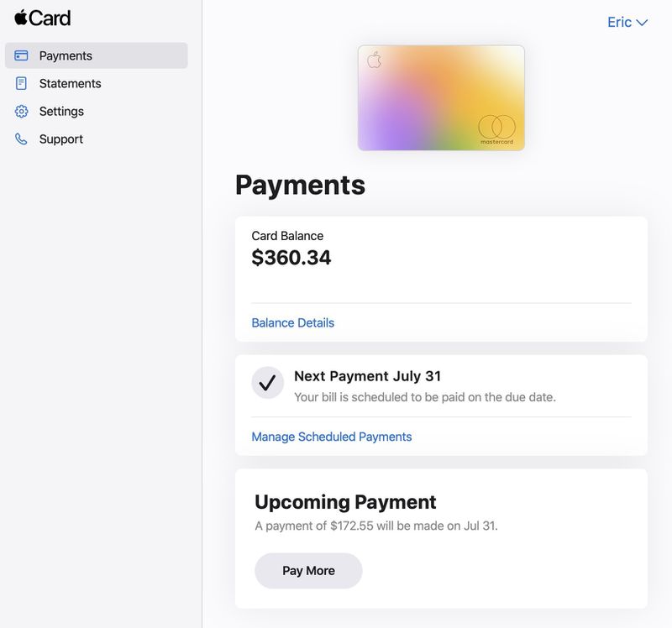Select Statements in the sidebar
The width and height of the screenshot is (672, 628).
(x=69, y=83)
